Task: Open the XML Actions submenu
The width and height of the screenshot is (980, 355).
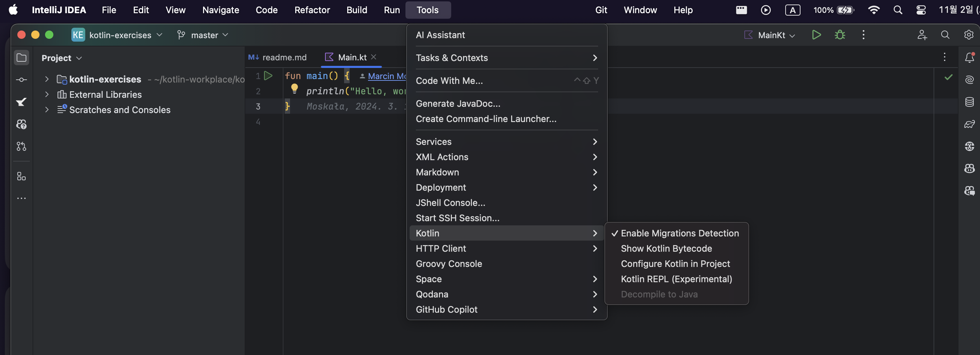Action: (x=506, y=157)
